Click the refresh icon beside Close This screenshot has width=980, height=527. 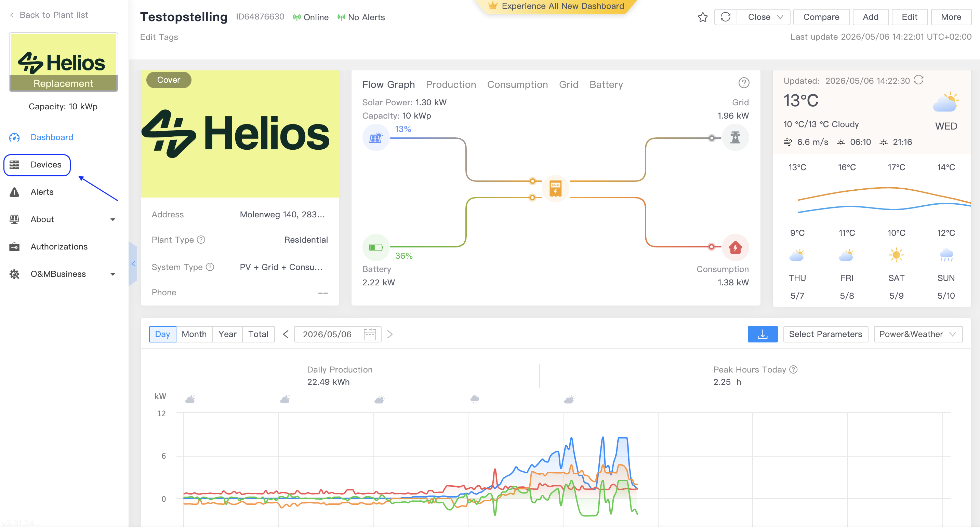tap(726, 17)
